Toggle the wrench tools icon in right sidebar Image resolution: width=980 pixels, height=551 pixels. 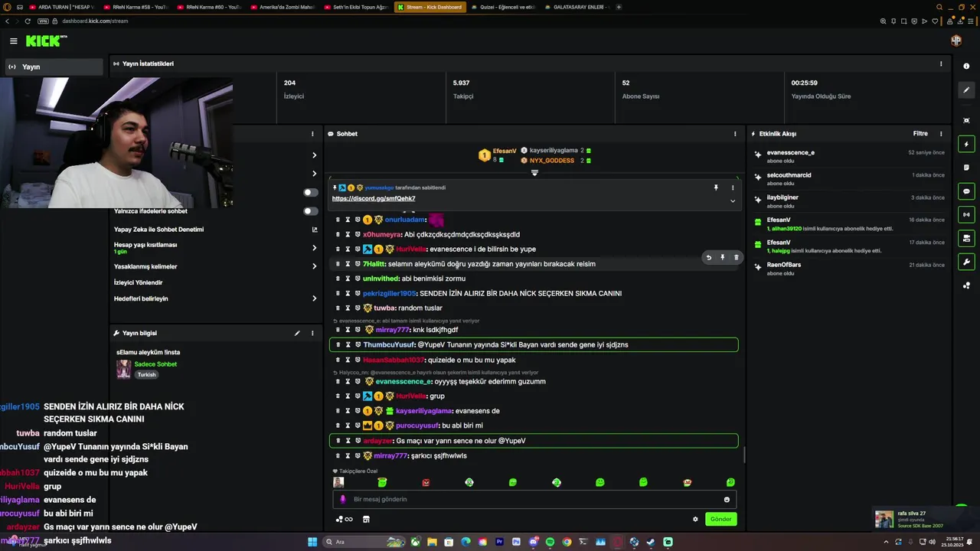pos(966,262)
